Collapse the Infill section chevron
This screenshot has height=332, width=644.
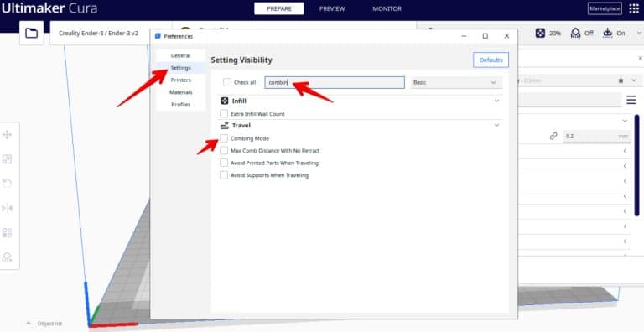point(496,101)
